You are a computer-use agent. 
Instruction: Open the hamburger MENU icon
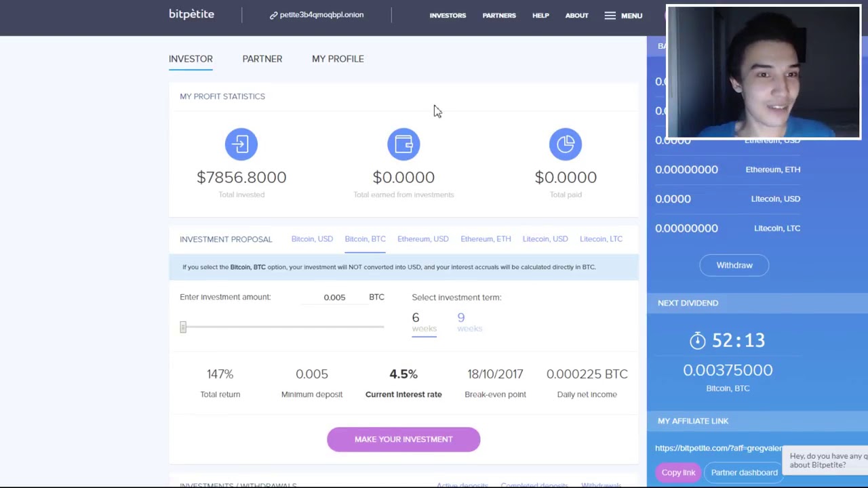(610, 16)
